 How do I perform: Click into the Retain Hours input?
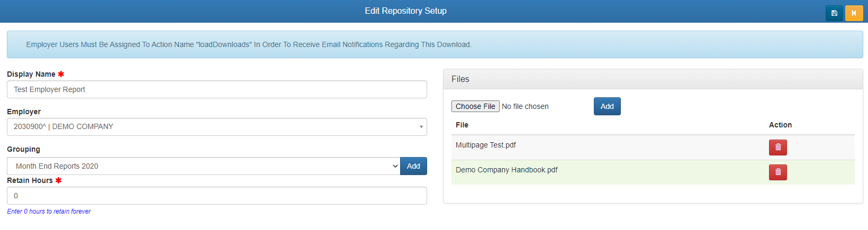pos(216,196)
